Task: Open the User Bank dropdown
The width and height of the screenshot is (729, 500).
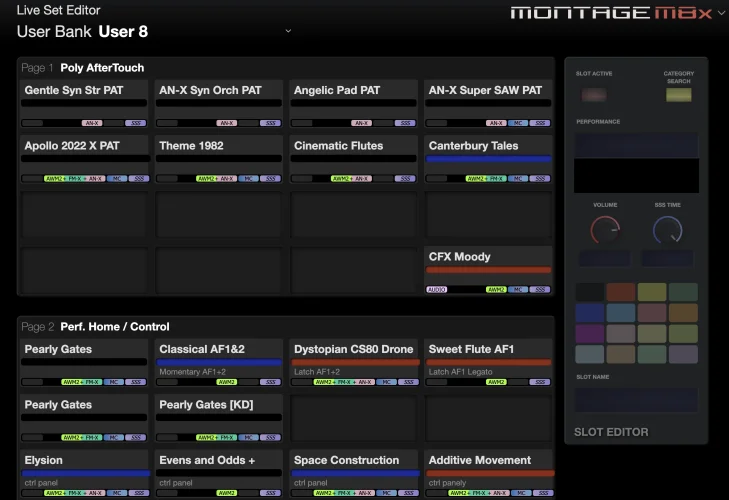Action: click(x=288, y=31)
